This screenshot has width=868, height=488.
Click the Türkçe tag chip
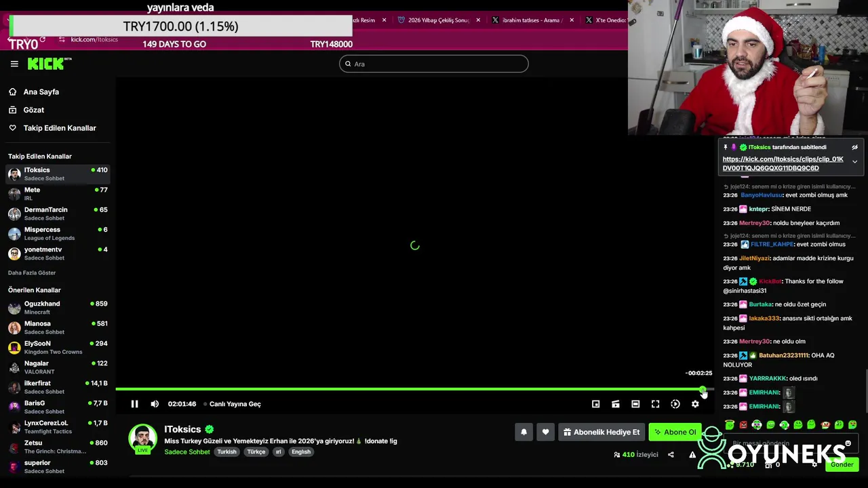pyautogui.click(x=256, y=452)
